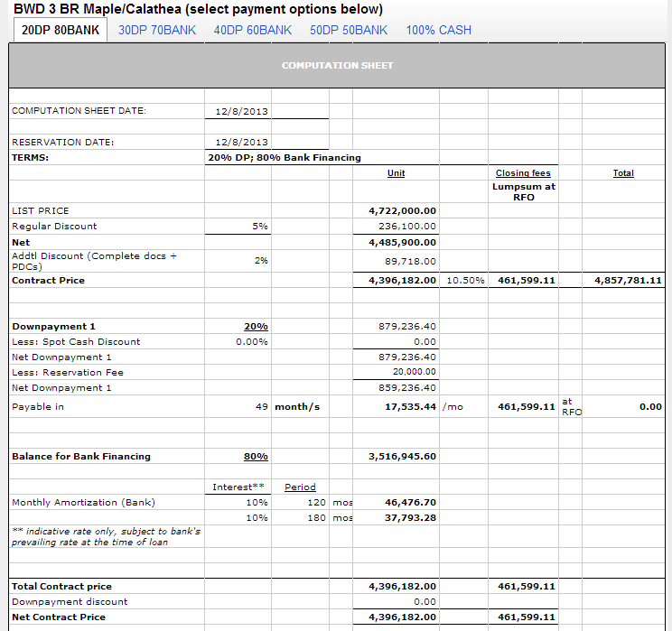Select the Addtl Discount (Complete docs + PDCs) label

[x=94, y=261]
